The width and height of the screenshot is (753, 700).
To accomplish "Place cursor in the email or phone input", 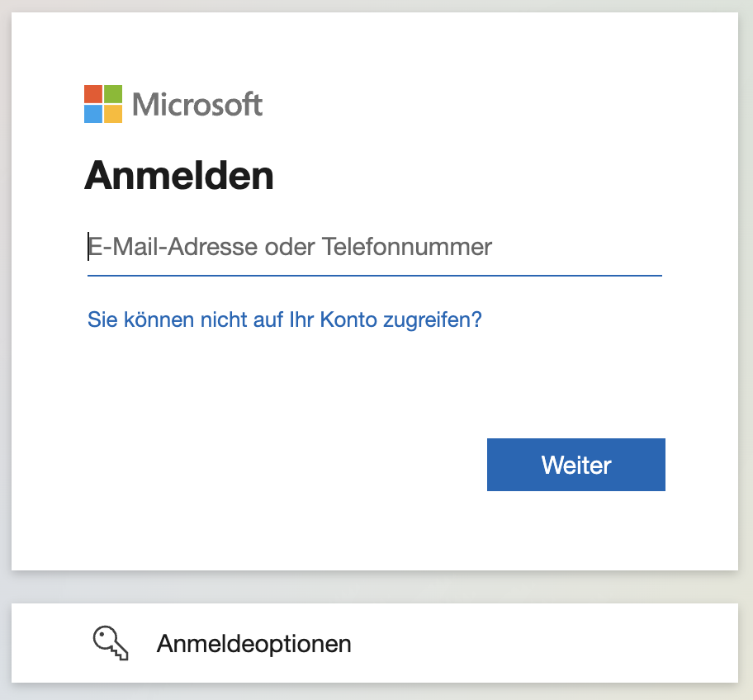I will (x=375, y=247).
